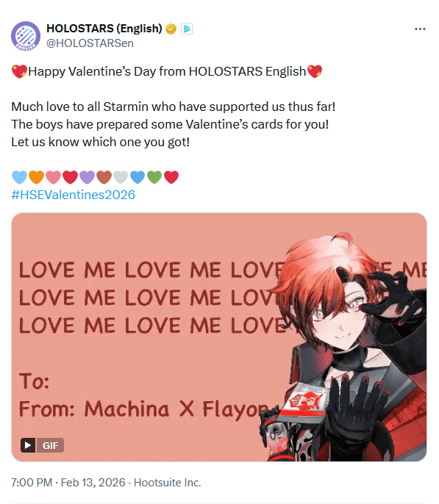Click the blue affiliate badge beside the name
The width and height of the screenshot is (439, 504).
(187, 29)
